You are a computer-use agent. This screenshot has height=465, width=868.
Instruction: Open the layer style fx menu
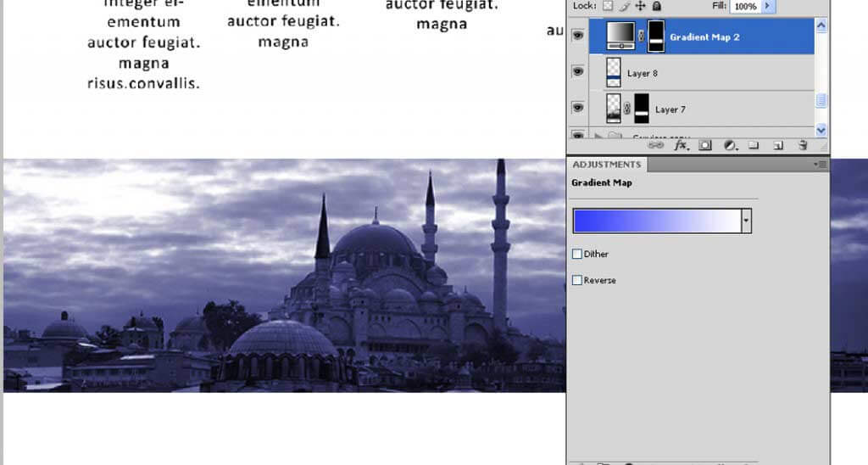click(x=682, y=145)
